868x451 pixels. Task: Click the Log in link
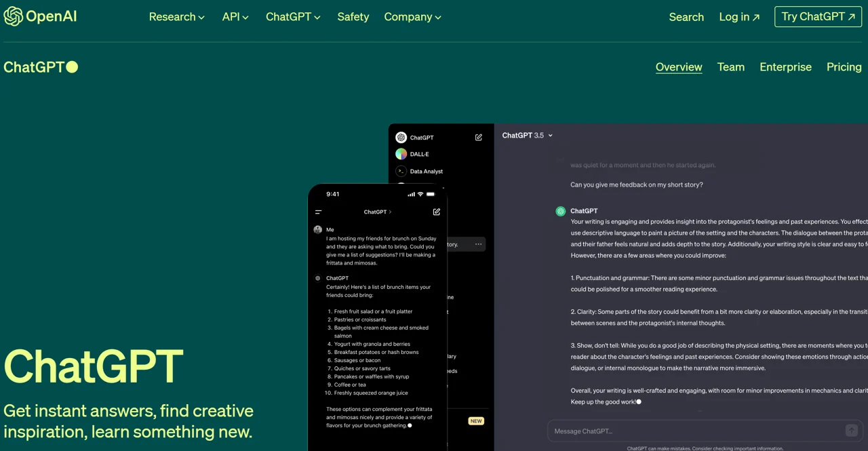739,17
